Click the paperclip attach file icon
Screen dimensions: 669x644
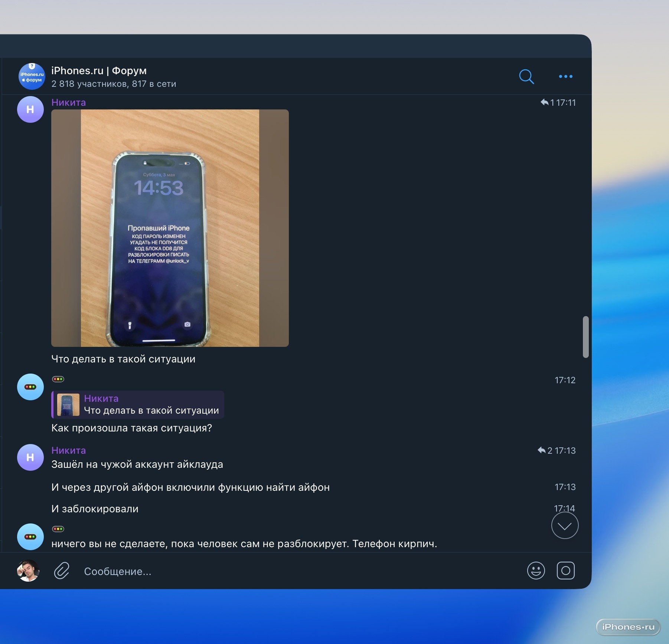pos(62,571)
